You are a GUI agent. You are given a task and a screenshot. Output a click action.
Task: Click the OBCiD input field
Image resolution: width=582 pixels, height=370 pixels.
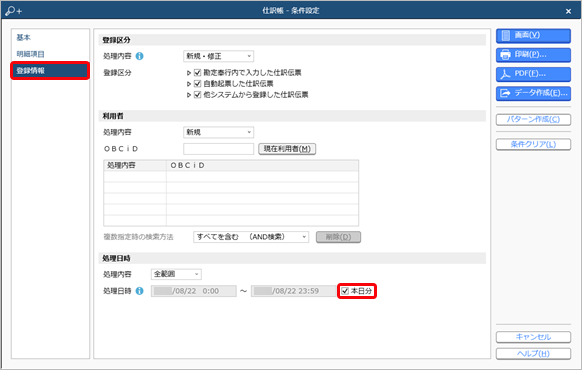click(219, 149)
